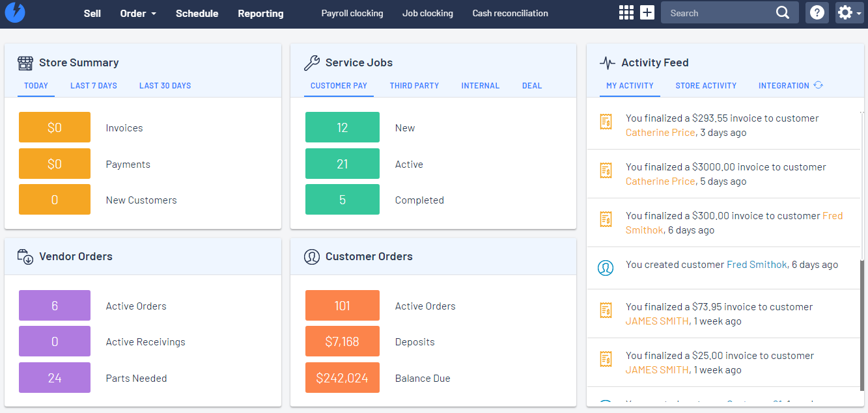The width and height of the screenshot is (868, 413).
Task: Open blue Fred Smithok created-customer link
Action: [x=757, y=265]
